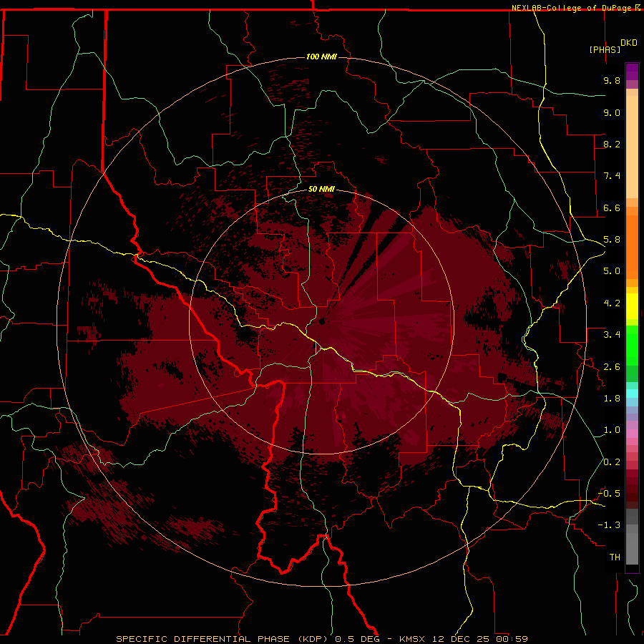Image resolution: width=644 pixels, height=644 pixels.
Task: Select the 5.8 value on the color scale
Action: click(612, 240)
